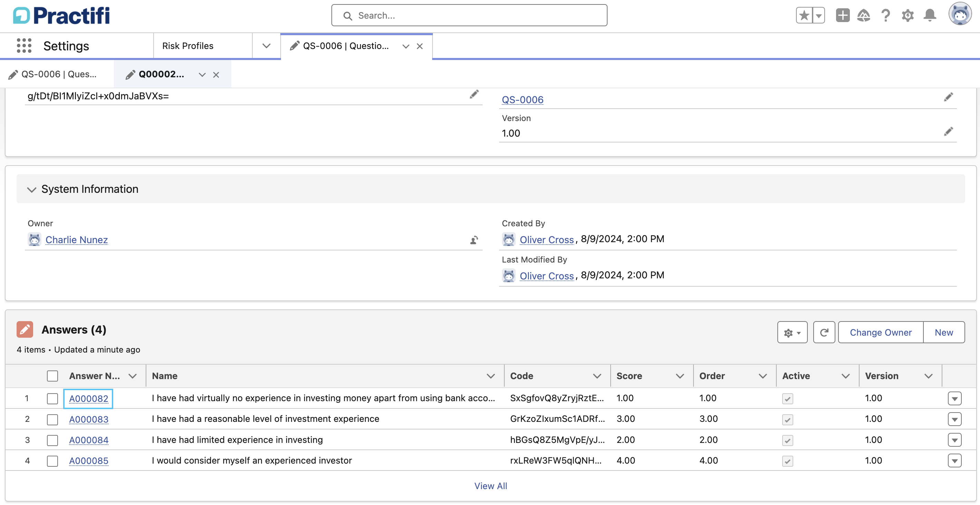Select the QS-0006 Questio... workspace tab

coord(346,46)
